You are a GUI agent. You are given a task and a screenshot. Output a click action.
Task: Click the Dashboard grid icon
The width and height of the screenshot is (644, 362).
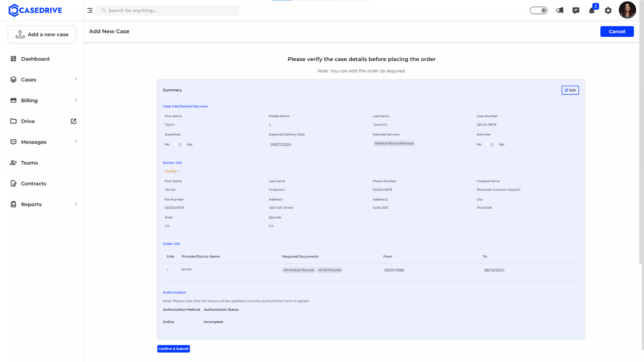point(13,59)
